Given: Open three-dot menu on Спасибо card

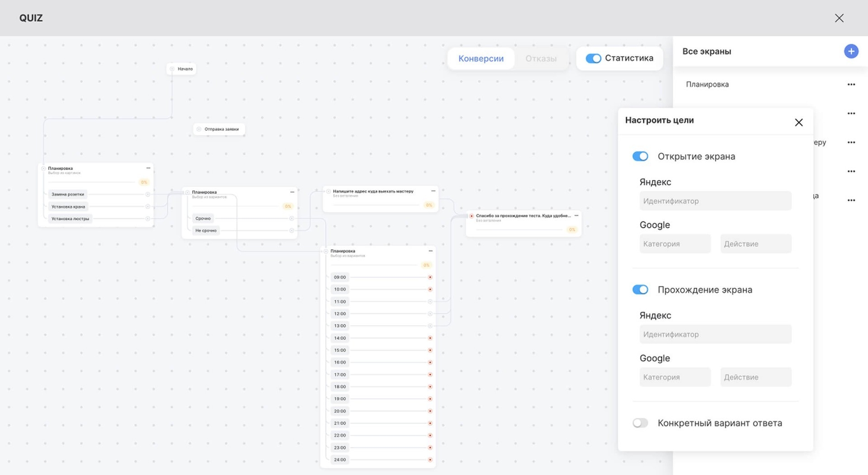Looking at the screenshot, I should (576, 216).
